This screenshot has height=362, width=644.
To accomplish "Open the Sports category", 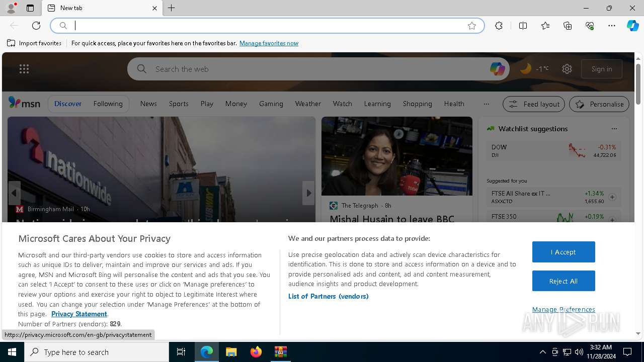I will click(179, 104).
